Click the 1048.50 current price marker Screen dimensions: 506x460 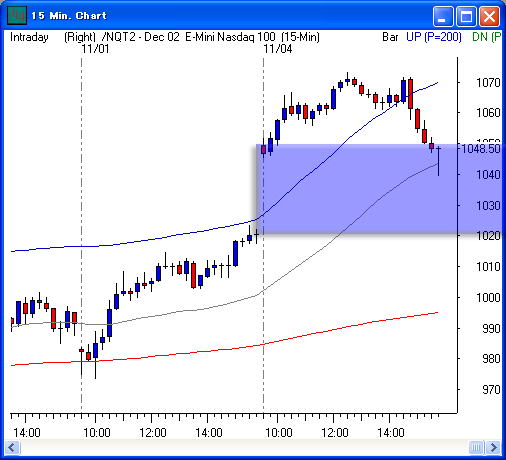coord(481,148)
